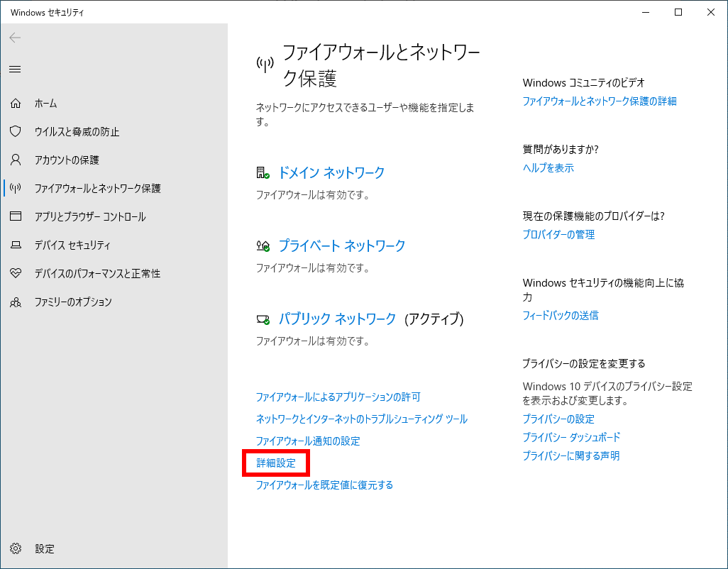Screen dimensions: 728x569
Task: Click the device security laptop icon
Action: [16, 245]
